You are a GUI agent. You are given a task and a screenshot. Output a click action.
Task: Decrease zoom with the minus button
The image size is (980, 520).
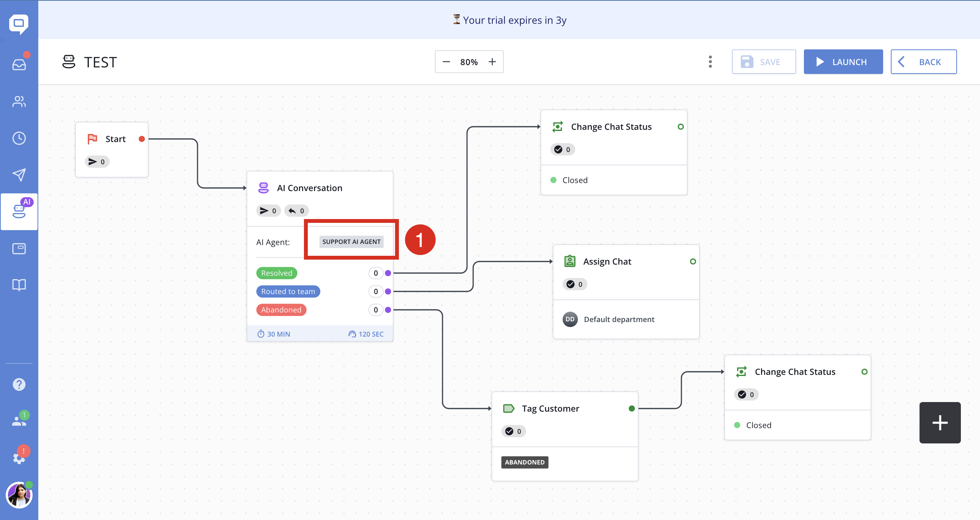(446, 62)
